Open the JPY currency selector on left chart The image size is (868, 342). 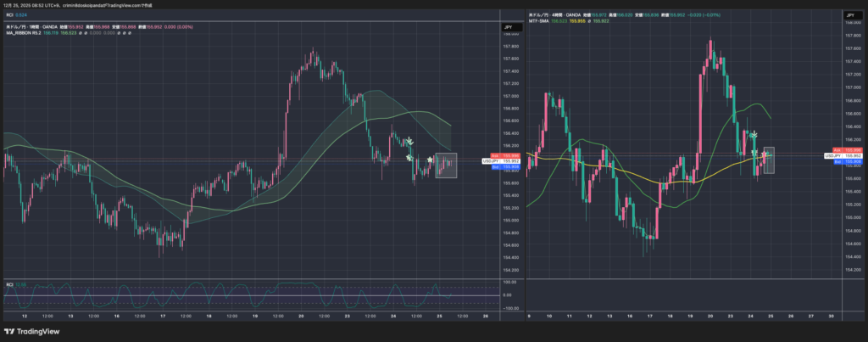tap(509, 28)
